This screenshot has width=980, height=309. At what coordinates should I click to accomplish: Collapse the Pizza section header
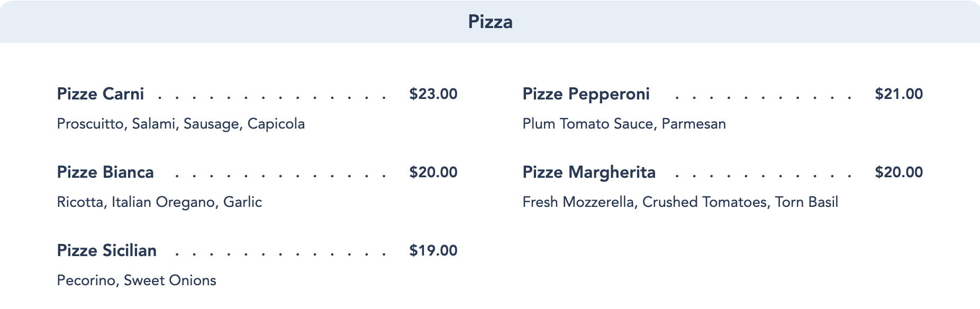[490, 22]
